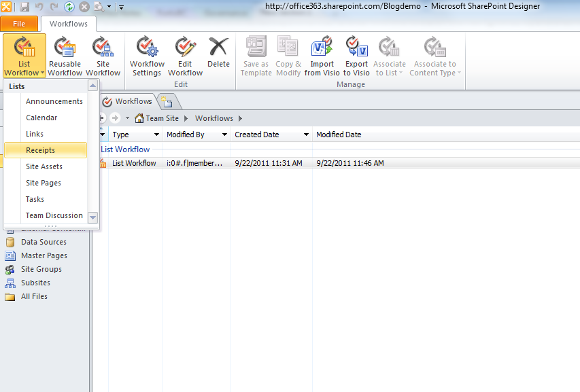Click the preview in browser icon
This screenshot has height=392, width=580.
99,6
